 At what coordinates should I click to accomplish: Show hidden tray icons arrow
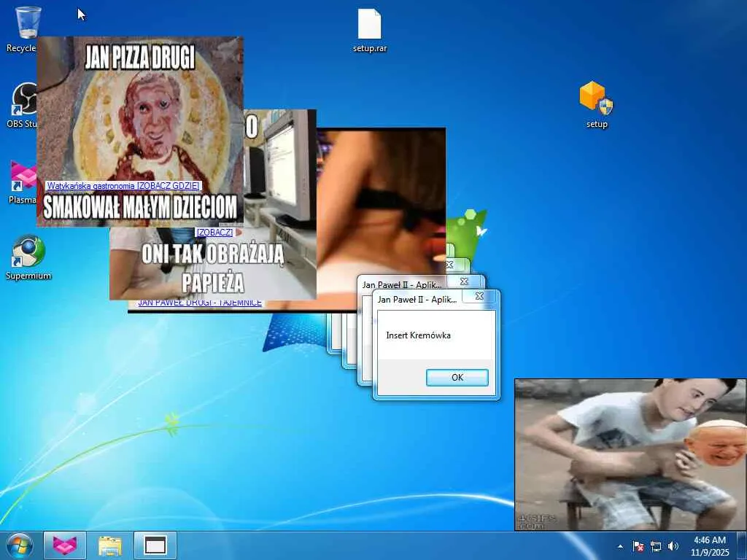tap(620, 546)
